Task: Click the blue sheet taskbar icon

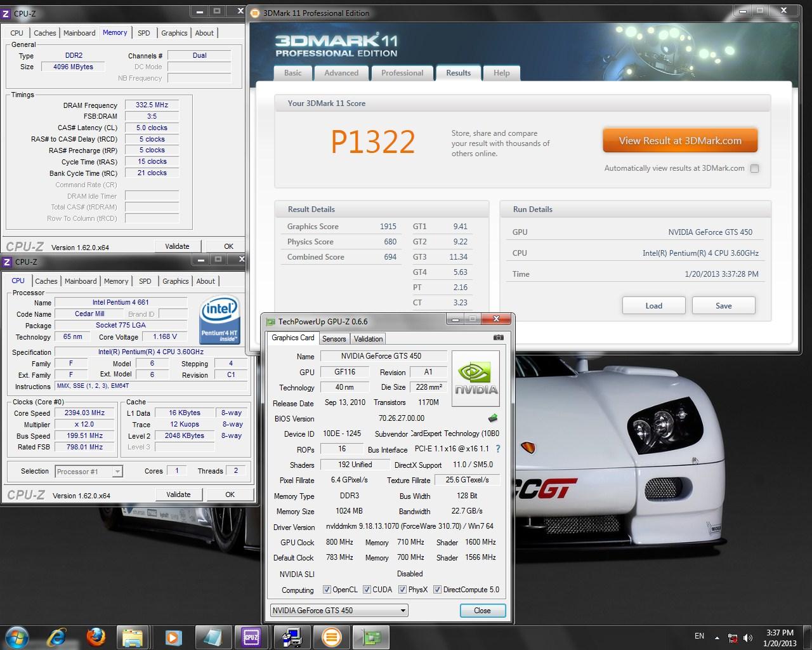Action: 212,637
